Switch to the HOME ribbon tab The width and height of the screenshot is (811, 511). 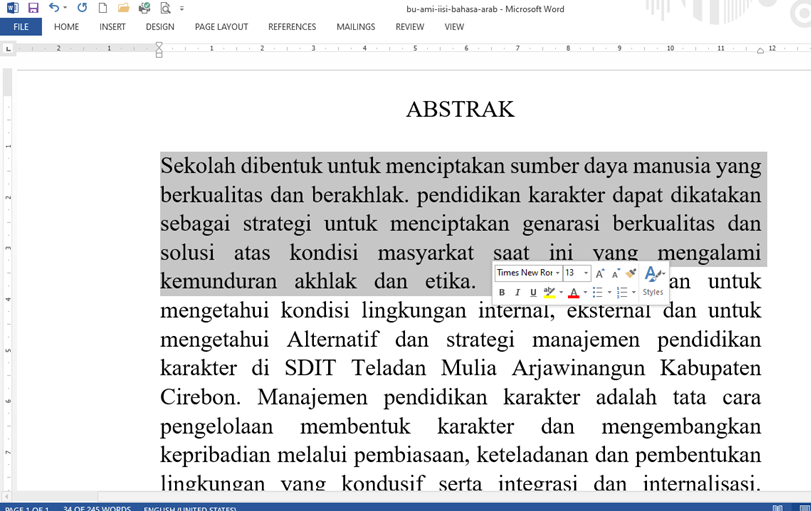tap(66, 27)
